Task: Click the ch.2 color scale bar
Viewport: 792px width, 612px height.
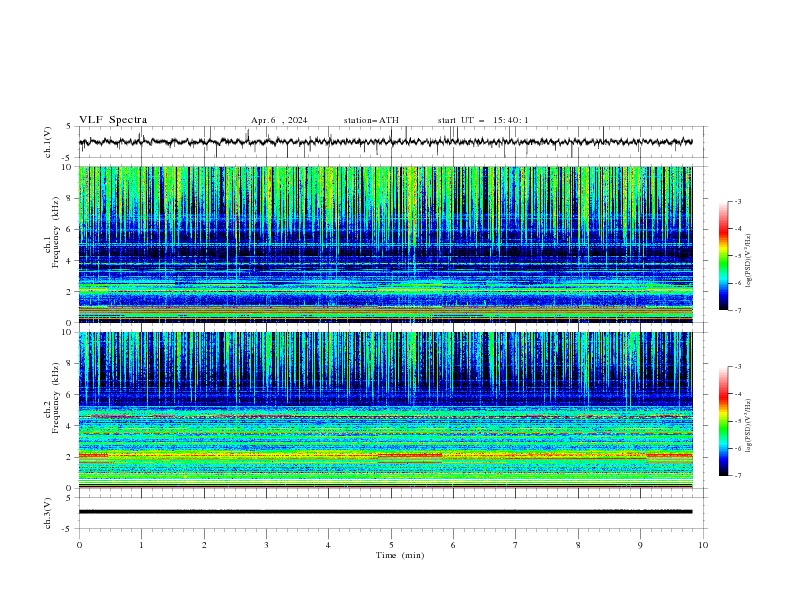Action: (723, 421)
